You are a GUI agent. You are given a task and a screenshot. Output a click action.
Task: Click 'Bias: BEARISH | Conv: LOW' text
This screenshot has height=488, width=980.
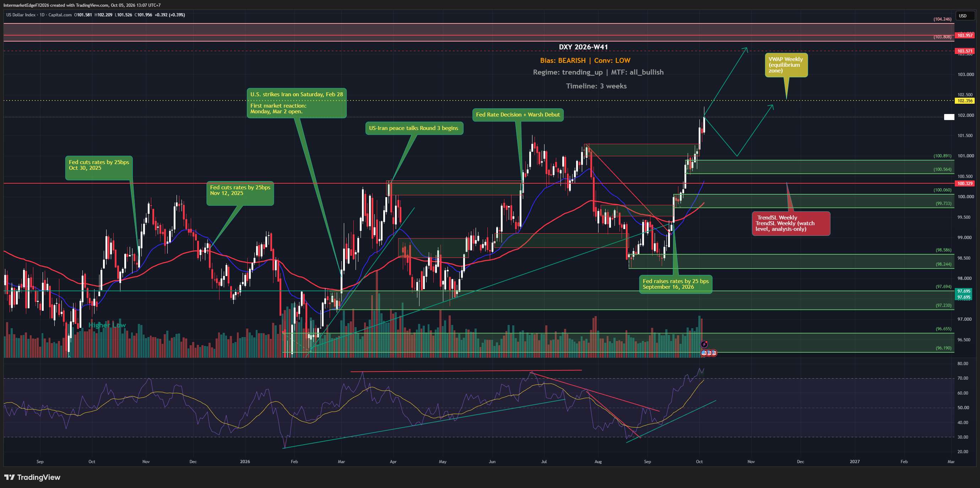pos(585,60)
